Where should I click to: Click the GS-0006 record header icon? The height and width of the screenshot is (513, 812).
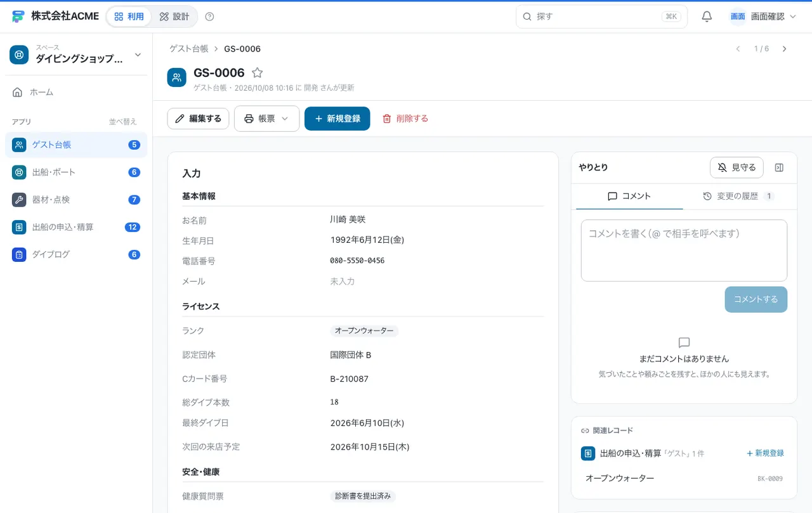177,77
